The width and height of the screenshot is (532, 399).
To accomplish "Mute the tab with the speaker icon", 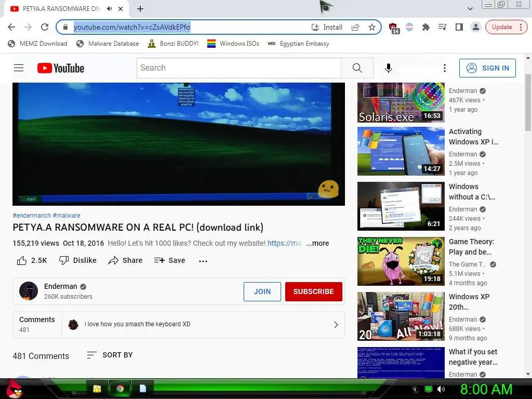I will pyautogui.click(x=109, y=9).
